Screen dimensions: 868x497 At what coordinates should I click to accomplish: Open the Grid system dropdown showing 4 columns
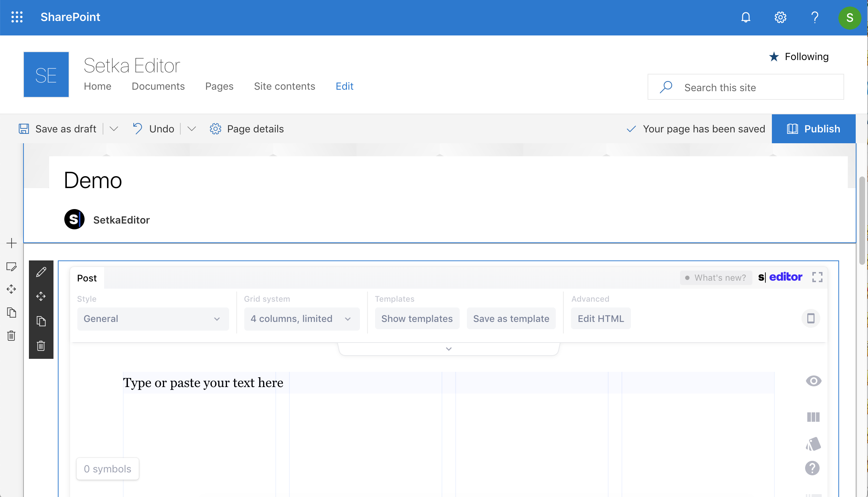click(x=301, y=319)
